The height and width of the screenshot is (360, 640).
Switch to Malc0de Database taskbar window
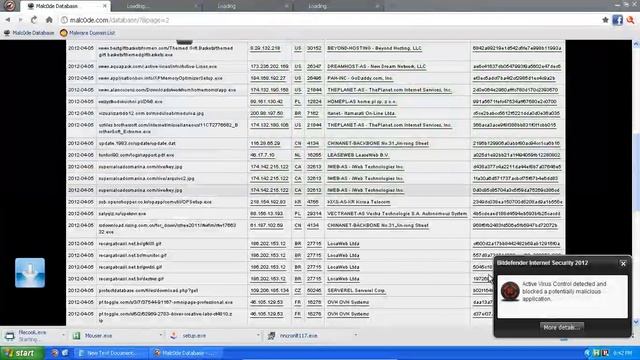tap(186, 353)
